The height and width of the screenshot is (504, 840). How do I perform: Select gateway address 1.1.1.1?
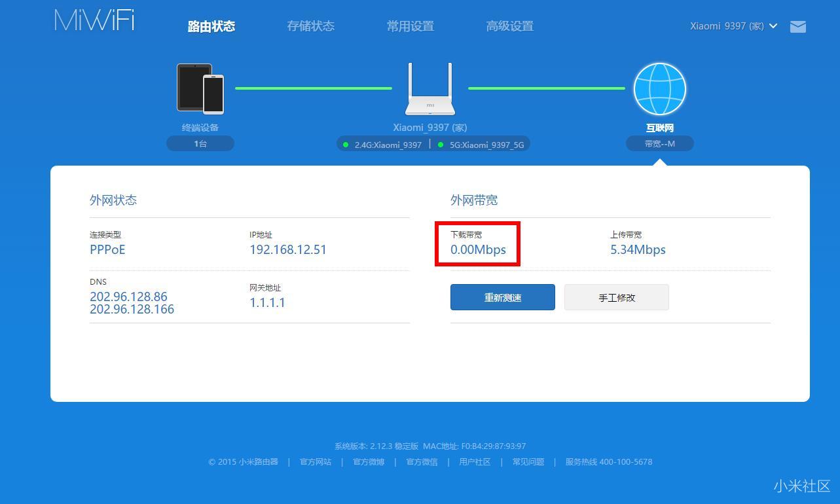click(267, 302)
